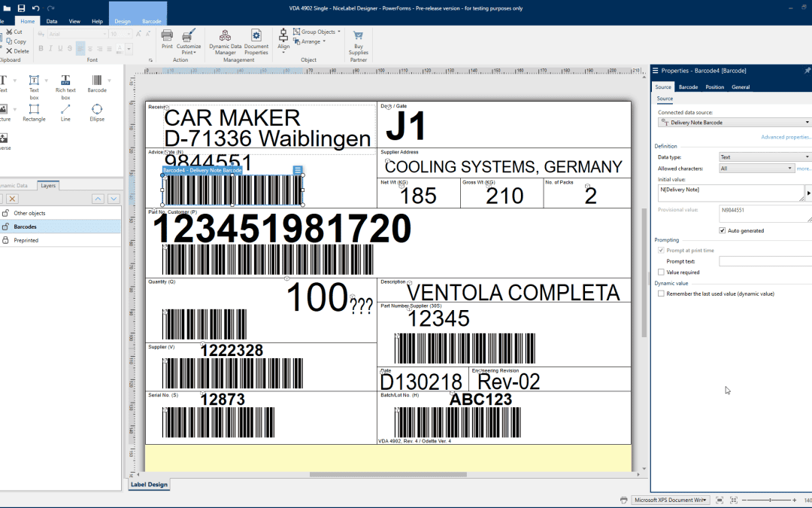
Task: Click the Open folder icon in title bar
Action: click(x=6, y=8)
